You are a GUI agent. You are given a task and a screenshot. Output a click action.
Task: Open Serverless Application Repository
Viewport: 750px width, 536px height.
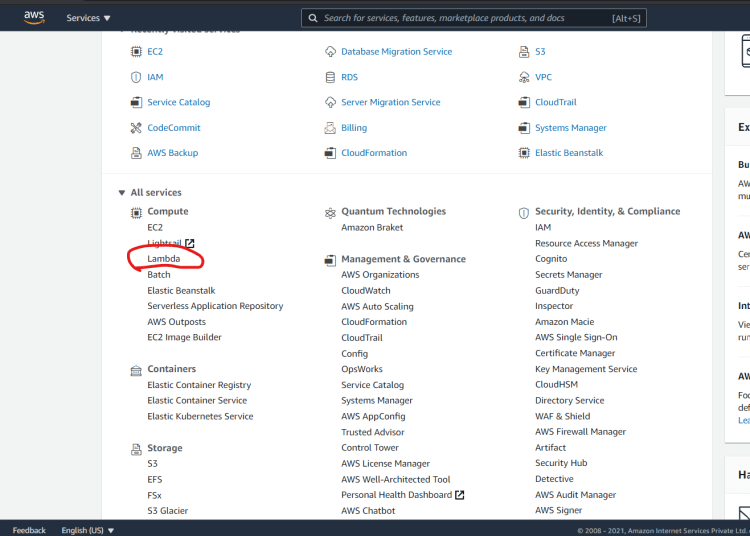[x=215, y=306]
